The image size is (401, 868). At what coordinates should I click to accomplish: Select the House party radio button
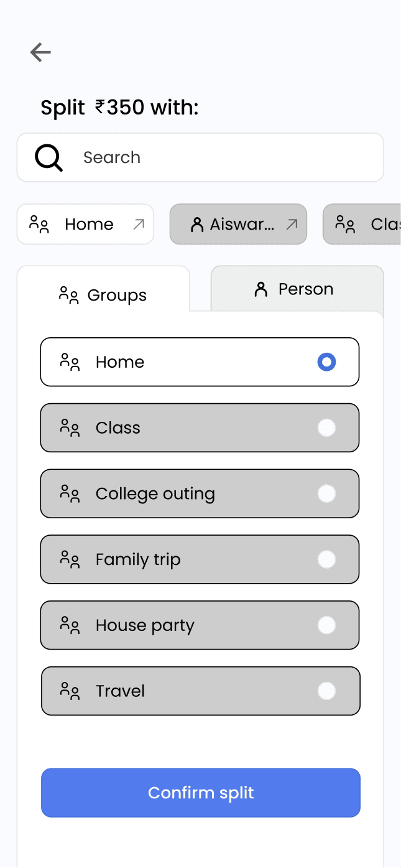[x=326, y=625]
